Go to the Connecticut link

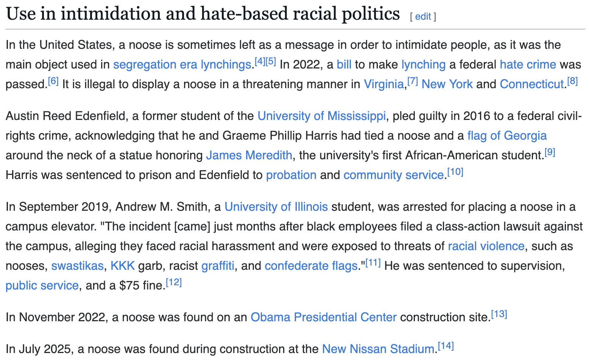tap(531, 84)
